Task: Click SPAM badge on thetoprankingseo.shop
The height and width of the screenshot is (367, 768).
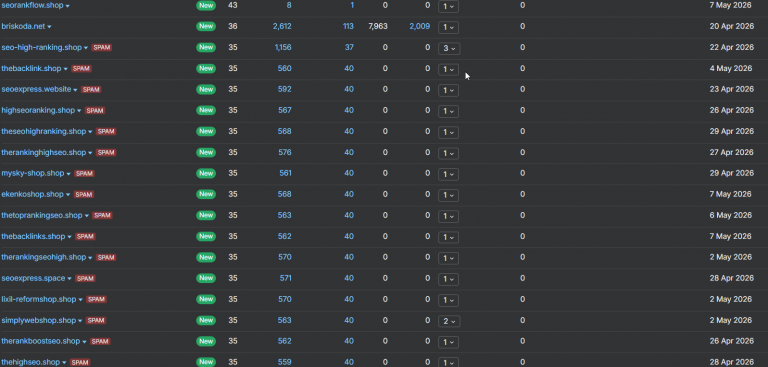Action: (x=102, y=216)
